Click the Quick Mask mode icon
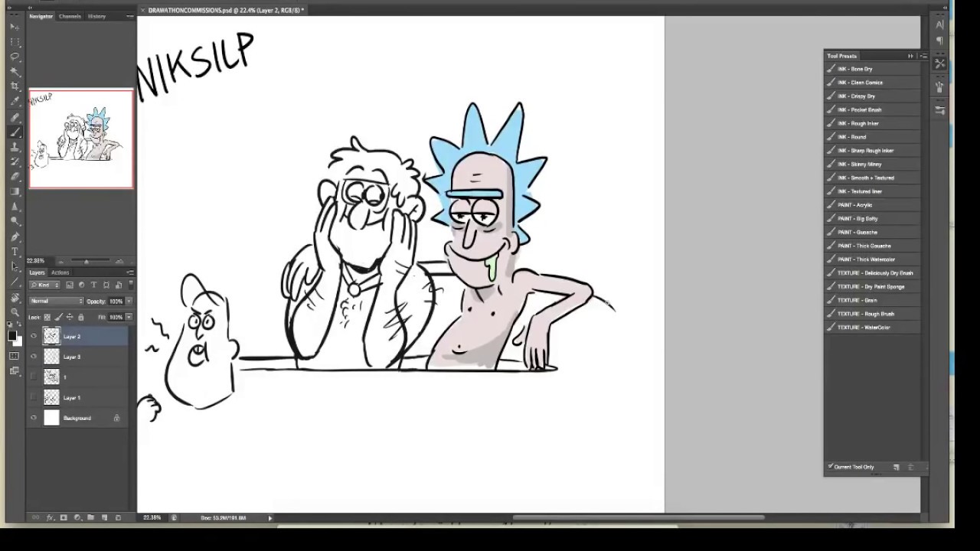980x551 pixels. [x=15, y=356]
